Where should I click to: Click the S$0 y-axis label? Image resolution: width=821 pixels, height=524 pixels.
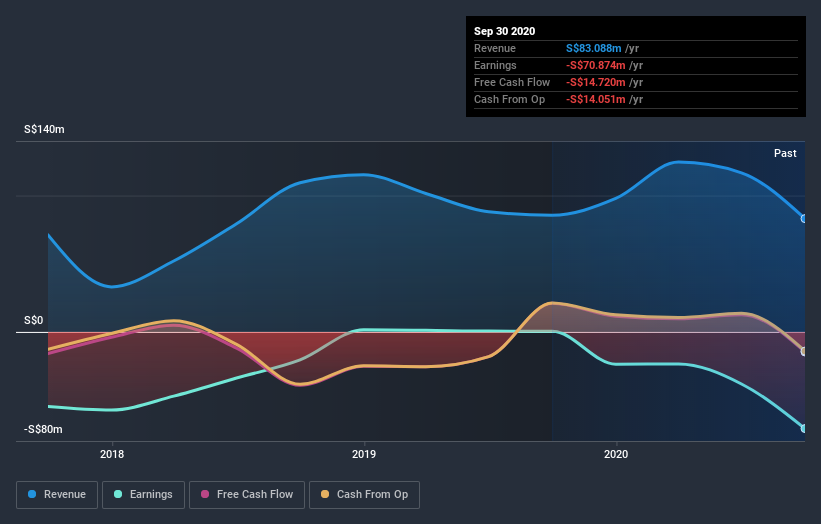[x=34, y=320]
